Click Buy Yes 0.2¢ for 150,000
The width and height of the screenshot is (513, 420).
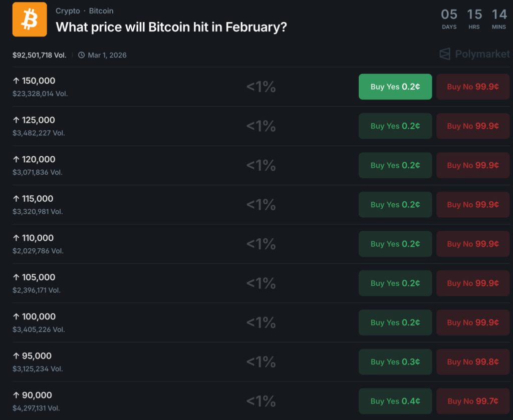pos(395,86)
